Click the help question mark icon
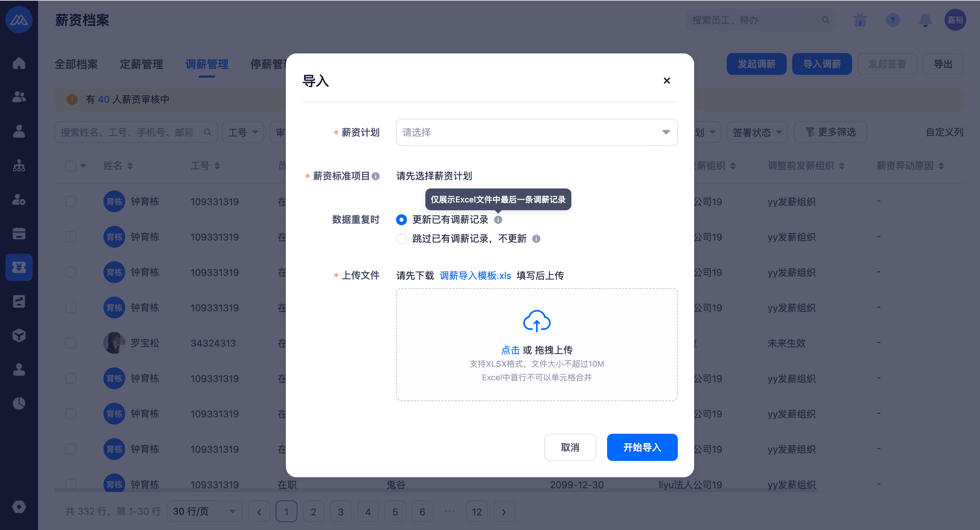Screen dimensions: 980x530 click(893, 20)
